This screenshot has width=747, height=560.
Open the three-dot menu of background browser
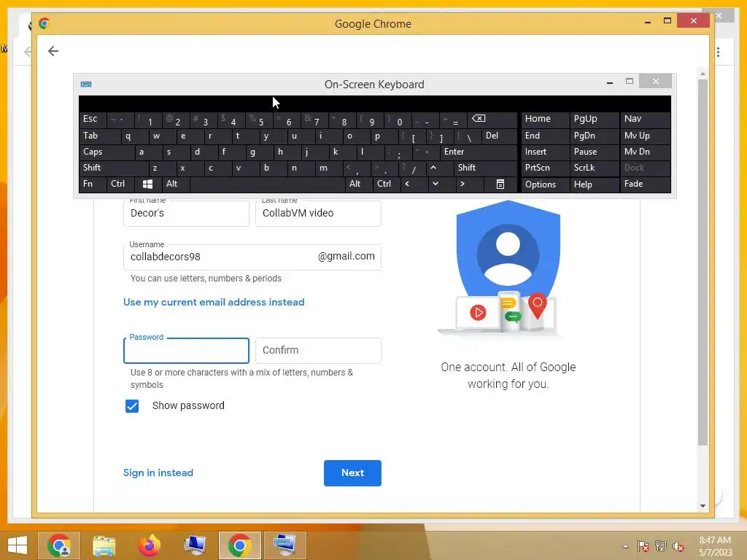point(718,52)
